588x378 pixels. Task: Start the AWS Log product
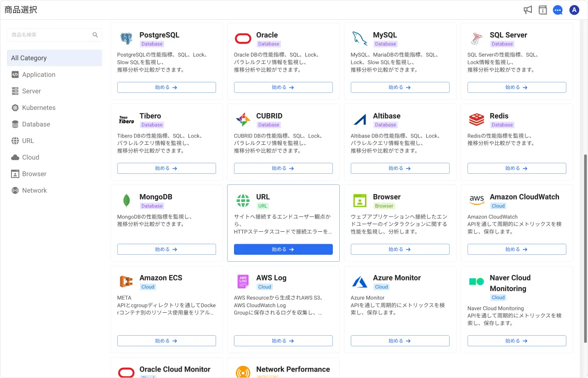pyautogui.click(x=283, y=341)
